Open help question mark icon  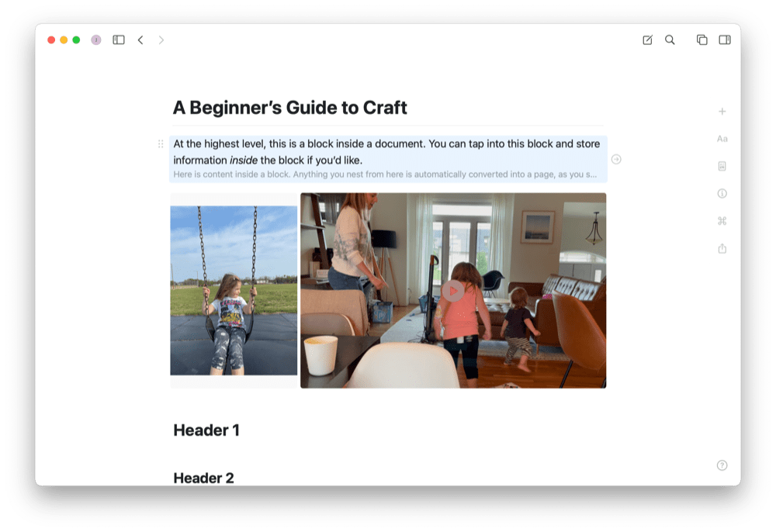click(722, 465)
